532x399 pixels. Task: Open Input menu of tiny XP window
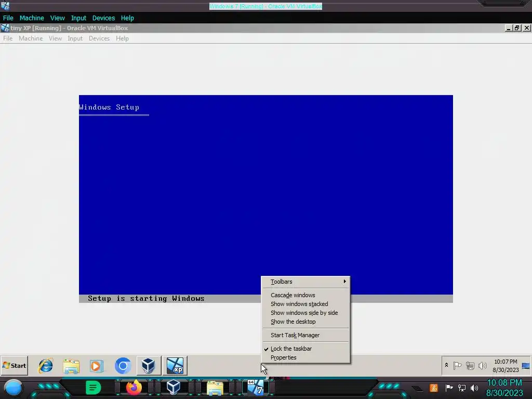(x=75, y=38)
